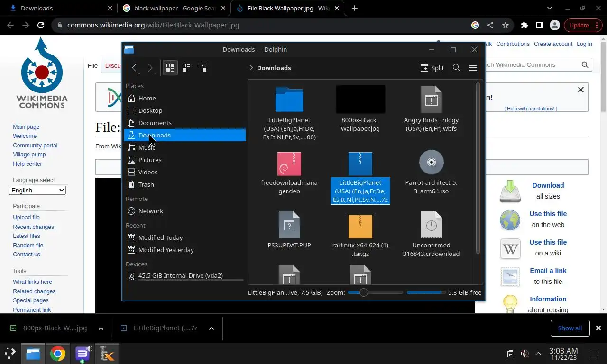This screenshot has width=607, height=364.
Task: Click Log in link
Action: pyautogui.click(x=584, y=44)
